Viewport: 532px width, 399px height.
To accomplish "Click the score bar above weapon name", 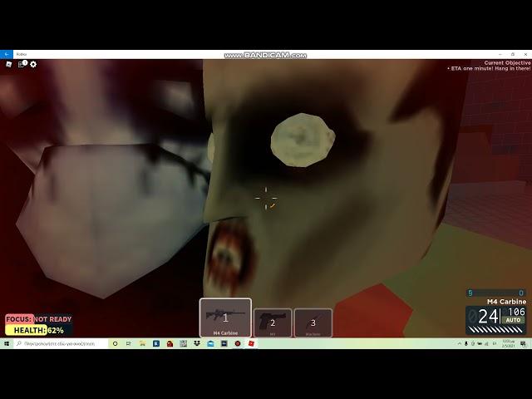I will click(495, 293).
